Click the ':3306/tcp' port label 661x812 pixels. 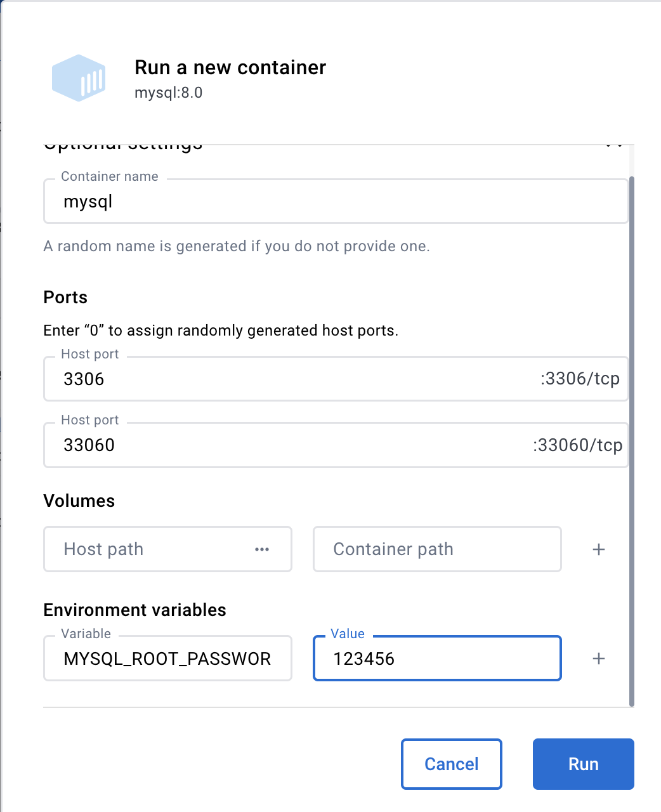coord(580,379)
